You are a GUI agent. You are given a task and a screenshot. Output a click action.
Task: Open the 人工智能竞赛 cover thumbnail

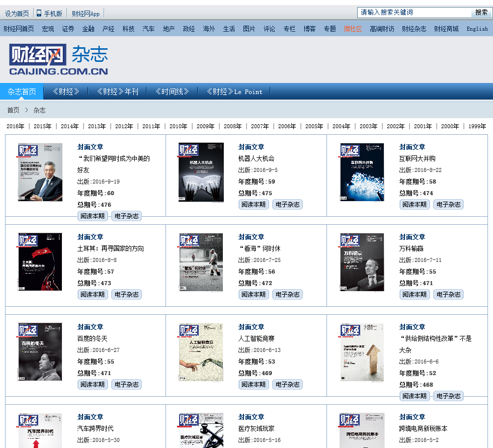coord(201,352)
